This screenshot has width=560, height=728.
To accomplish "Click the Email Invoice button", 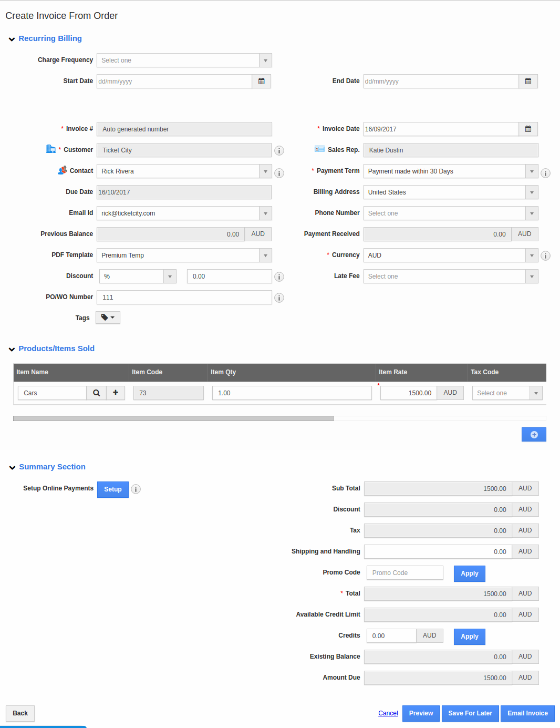I will click(527, 713).
